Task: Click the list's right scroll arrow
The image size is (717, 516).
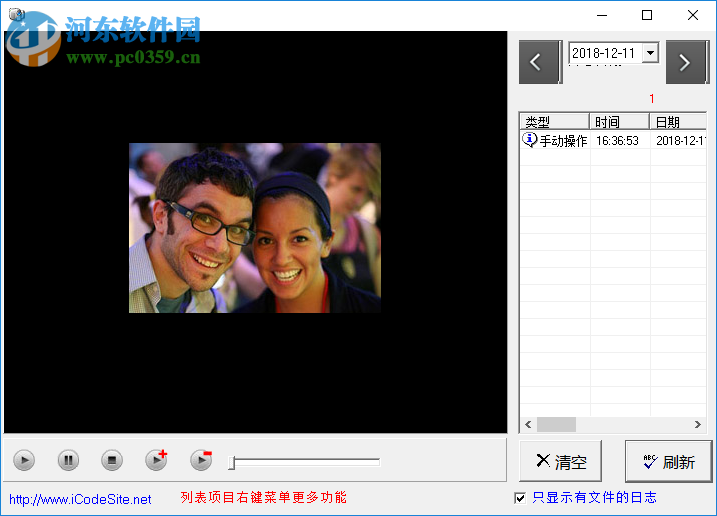Action: (x=697, y=425)
